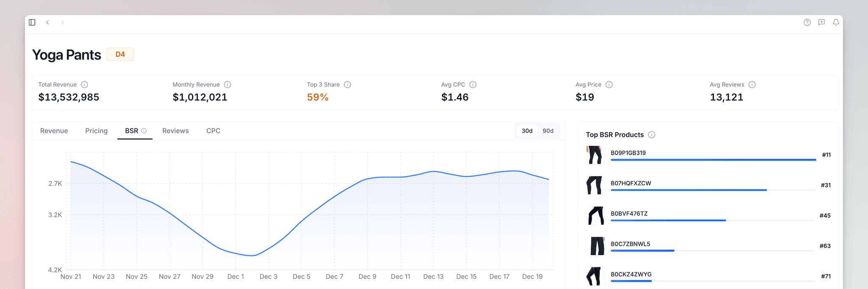This screenshot has height=289, width=868.
Task: Click the info icon beside Total Revenue
Action: click(x=84, y=85)
